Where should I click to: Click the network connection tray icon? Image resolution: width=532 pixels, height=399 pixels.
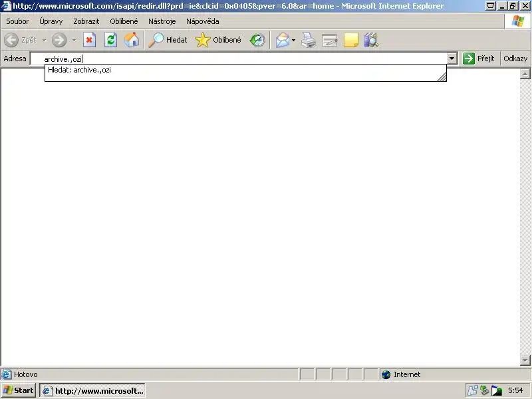coord(484,391)
